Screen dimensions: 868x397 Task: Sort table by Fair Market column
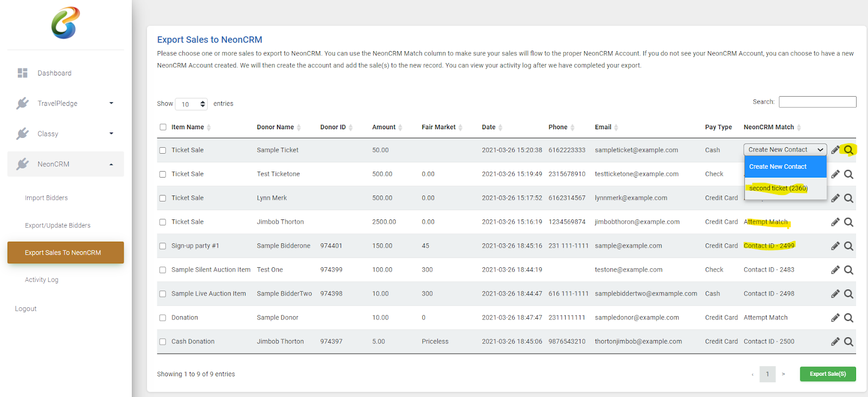[x=442, y=127]
